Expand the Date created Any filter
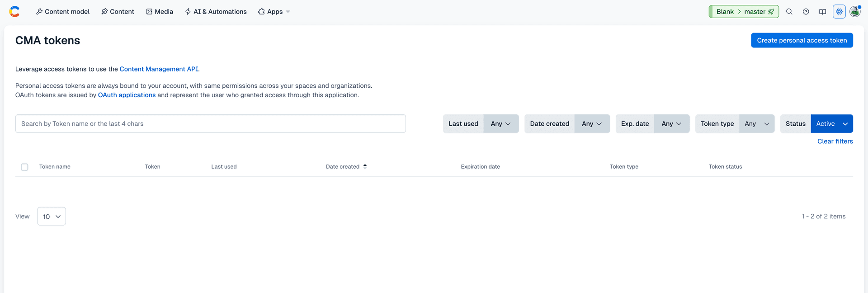Screen dimensions: 868x293 [x=592, y=123]
